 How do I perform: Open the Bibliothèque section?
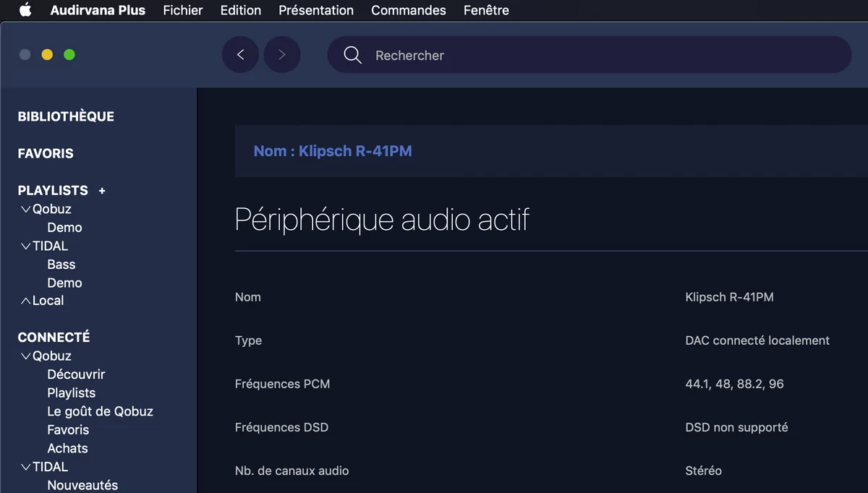[x=66, y=116]
